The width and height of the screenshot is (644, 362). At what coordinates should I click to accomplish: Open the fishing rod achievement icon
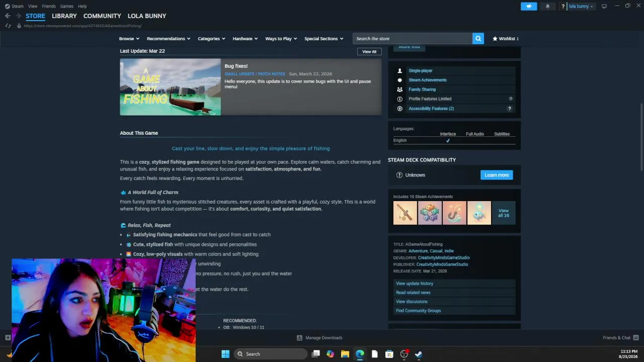[405, 213]
